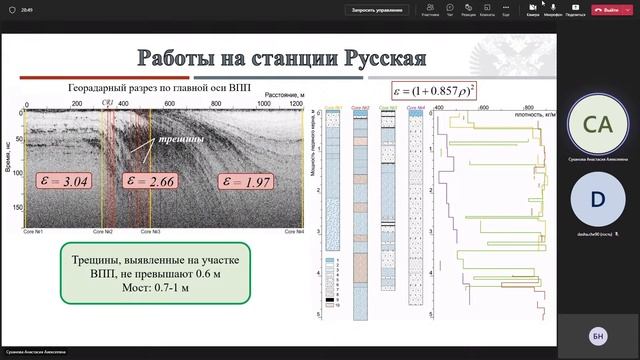640x360 pixels.
Task: Click the Расстояние, м axis label
Action: (x=284, y=95)
